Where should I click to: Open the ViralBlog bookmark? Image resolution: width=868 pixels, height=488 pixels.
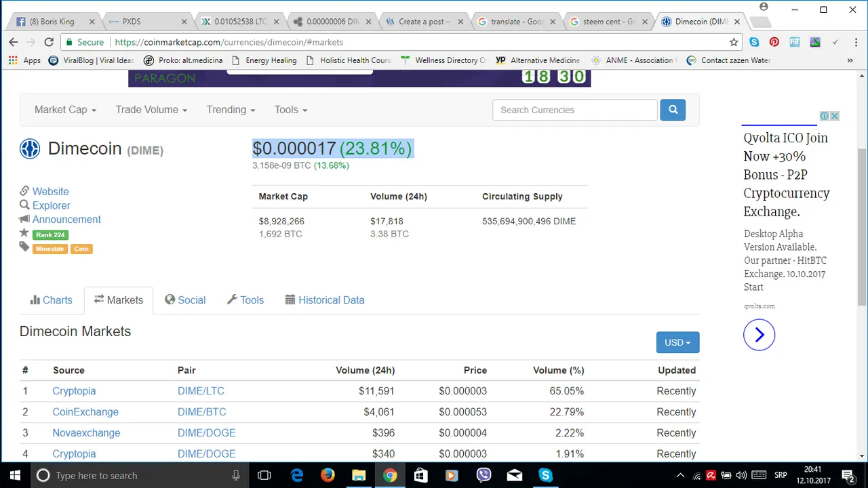tap(92, 60)
